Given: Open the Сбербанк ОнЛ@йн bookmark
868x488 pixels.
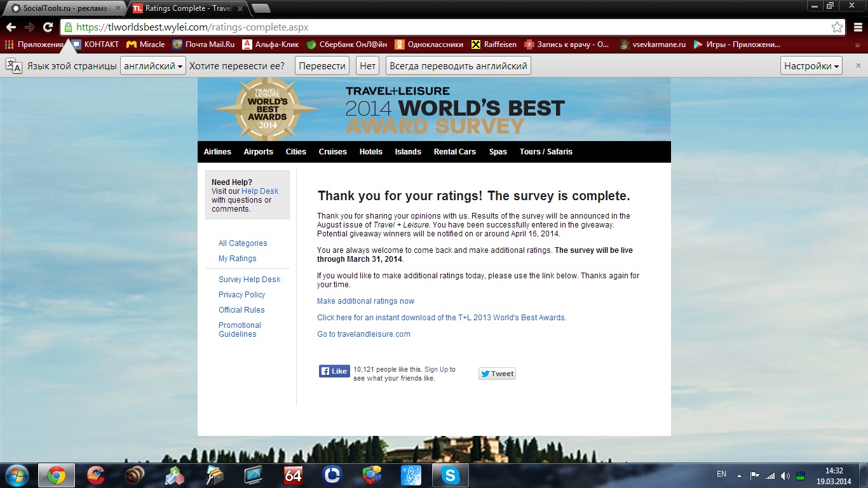Looking at the screenshot, I should point(347,44).
